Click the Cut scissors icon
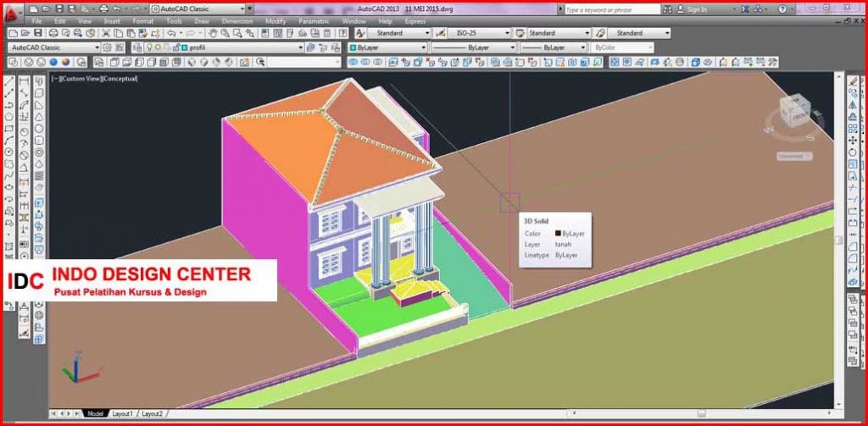 105,33
